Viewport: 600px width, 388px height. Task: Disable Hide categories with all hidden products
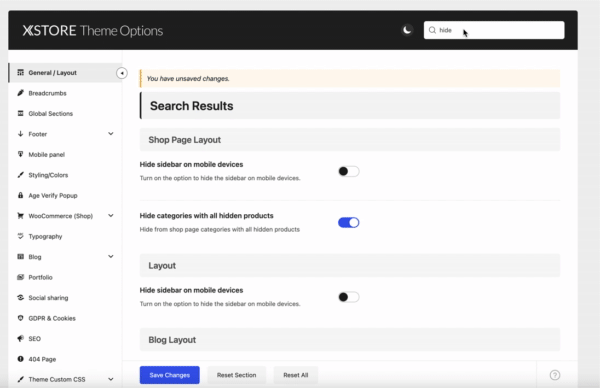pyautogui.click(x=349, y=223)
